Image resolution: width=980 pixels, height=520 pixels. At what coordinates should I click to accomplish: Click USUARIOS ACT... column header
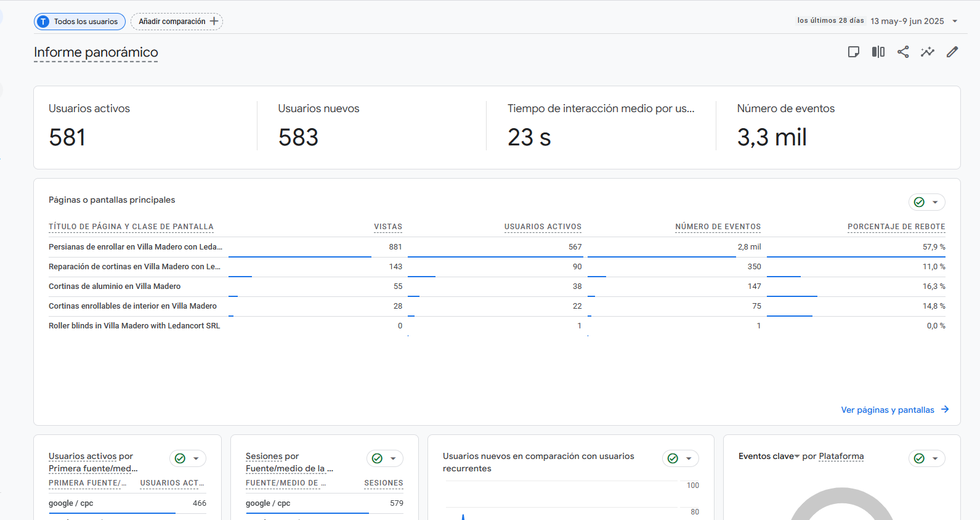(172, 483)
